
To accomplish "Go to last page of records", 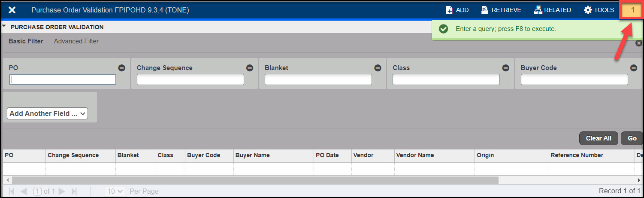I will (74, 191).
